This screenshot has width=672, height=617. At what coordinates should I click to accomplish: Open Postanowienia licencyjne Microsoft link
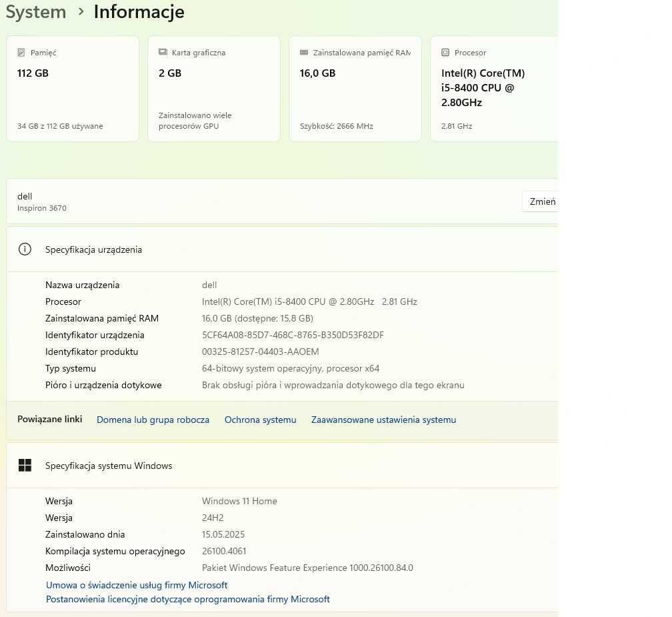click(x=188, y=599)
